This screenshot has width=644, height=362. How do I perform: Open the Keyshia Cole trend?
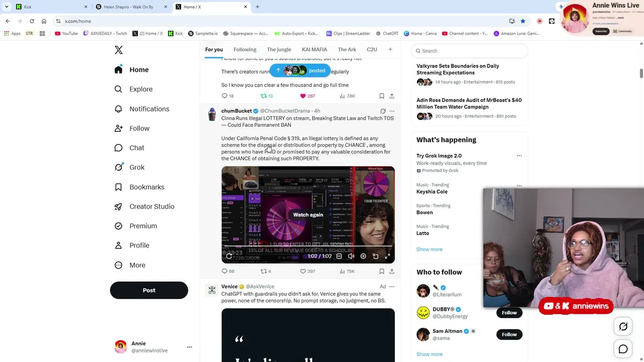432,192
